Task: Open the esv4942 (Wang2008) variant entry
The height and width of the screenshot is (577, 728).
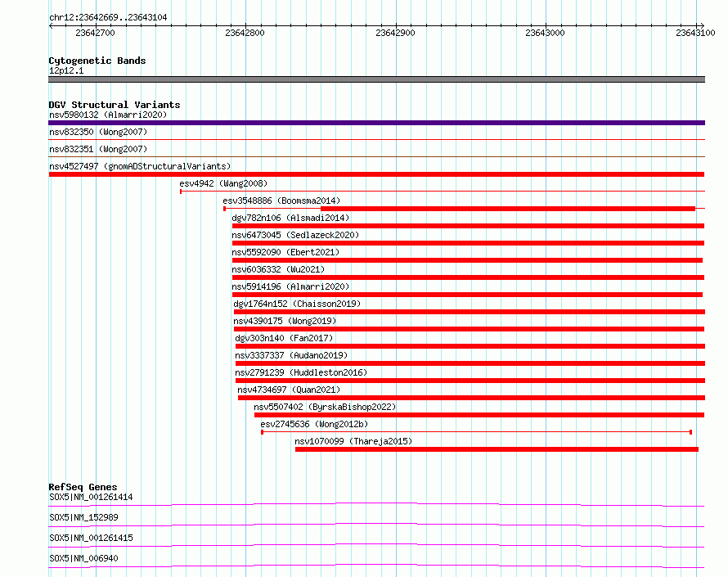Action: (223, 183)
